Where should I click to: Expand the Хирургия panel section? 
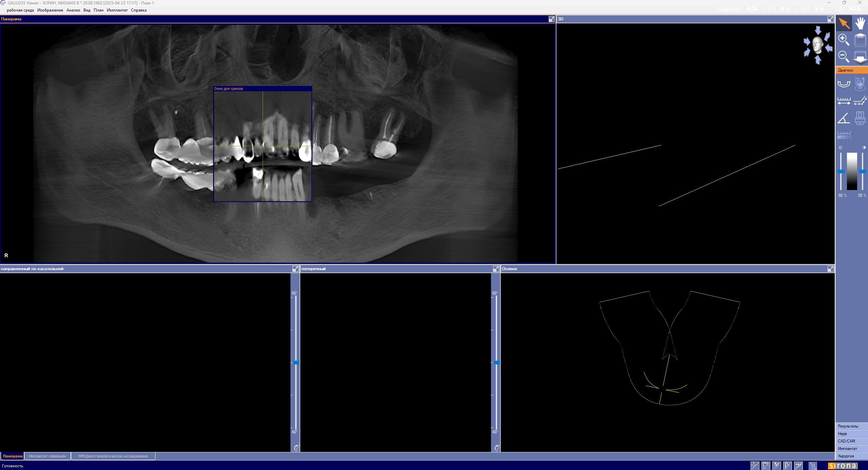(x=852, y=456)
